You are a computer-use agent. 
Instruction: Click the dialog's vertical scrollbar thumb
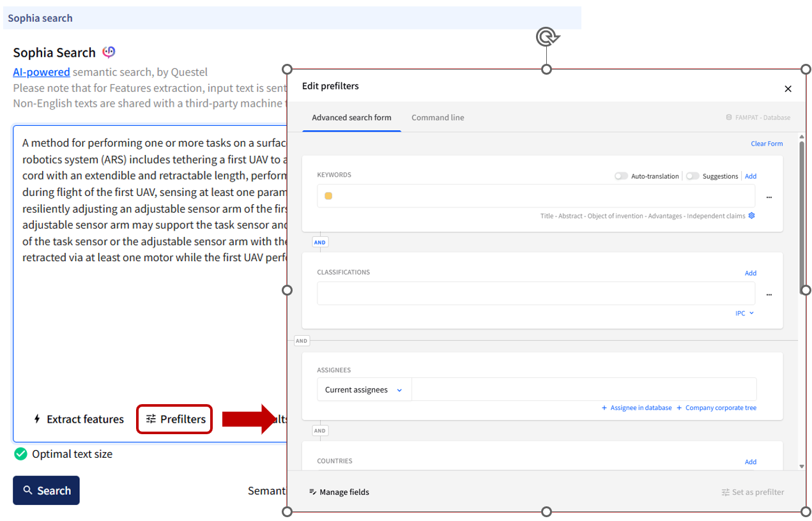802,217
